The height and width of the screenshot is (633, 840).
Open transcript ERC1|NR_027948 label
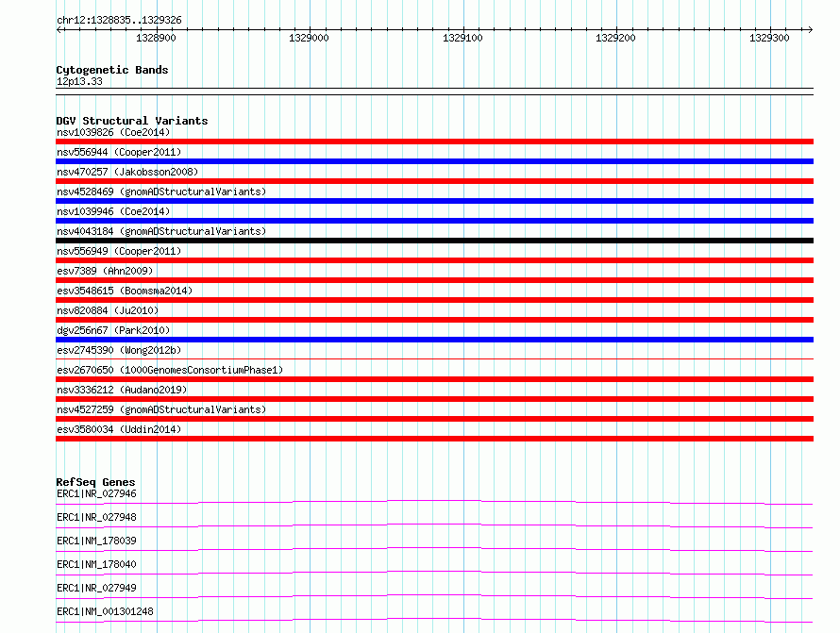point(96,517)
